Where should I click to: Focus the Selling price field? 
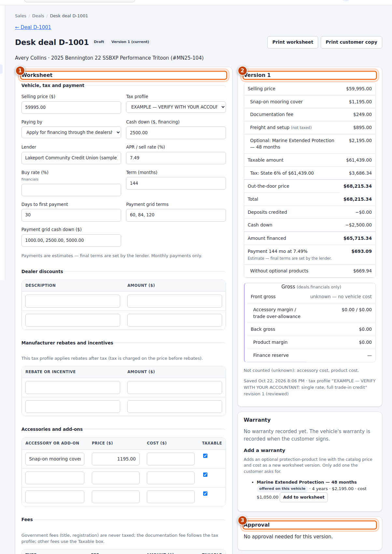point(71,108)
